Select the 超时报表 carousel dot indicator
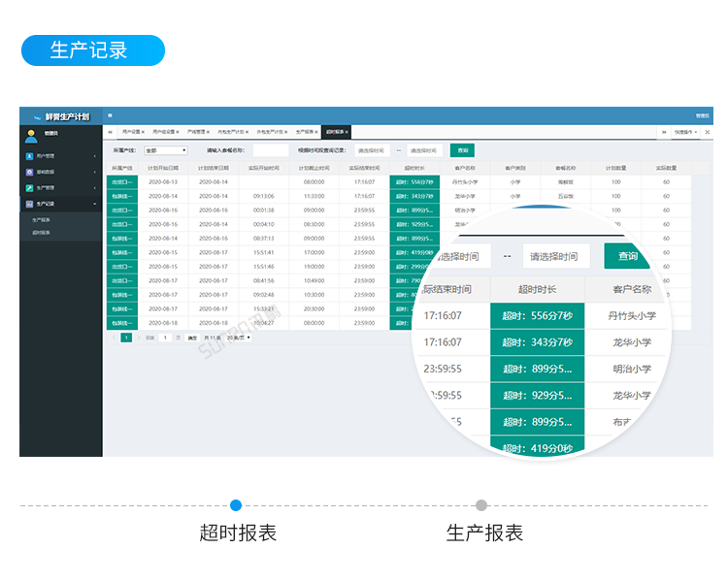Viewport: 728px width, 581px height. [236, 505]
